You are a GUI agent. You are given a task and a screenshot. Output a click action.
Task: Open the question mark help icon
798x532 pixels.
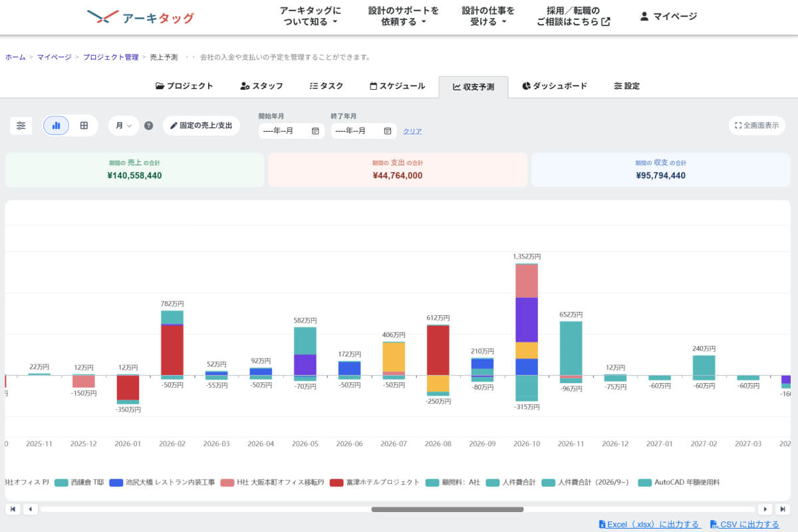pyautogui.click(x=149, y=126)
